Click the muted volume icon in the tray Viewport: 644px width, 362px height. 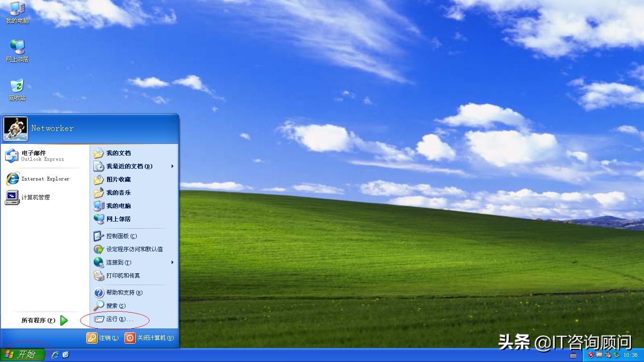tap(608, 355)
